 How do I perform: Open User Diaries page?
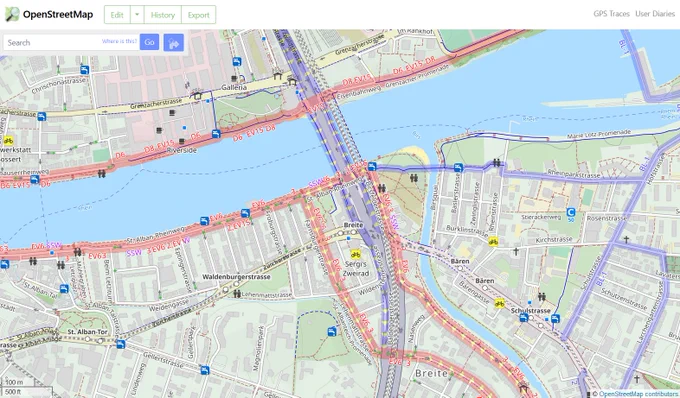pos(655,14)
